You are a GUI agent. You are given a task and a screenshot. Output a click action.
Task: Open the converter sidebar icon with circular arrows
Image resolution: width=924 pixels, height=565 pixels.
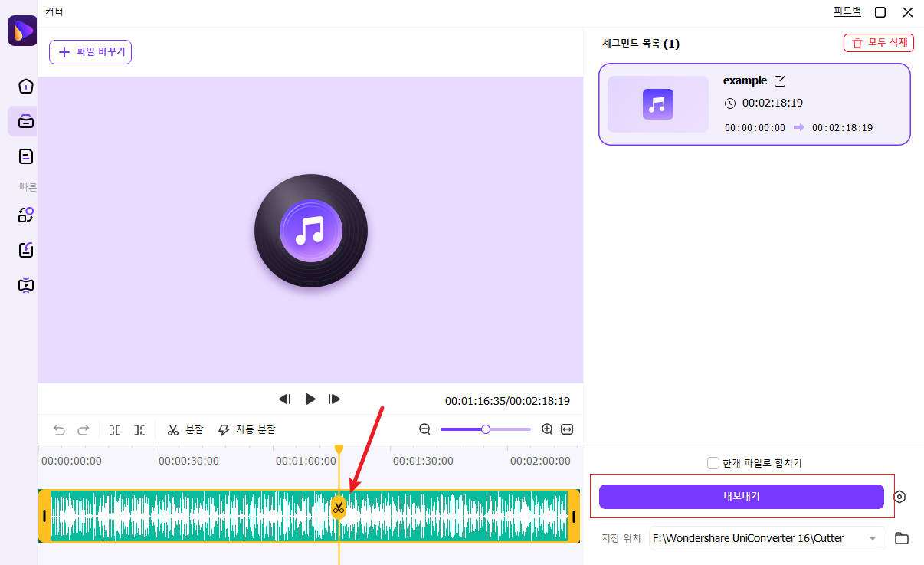[26, 215]
